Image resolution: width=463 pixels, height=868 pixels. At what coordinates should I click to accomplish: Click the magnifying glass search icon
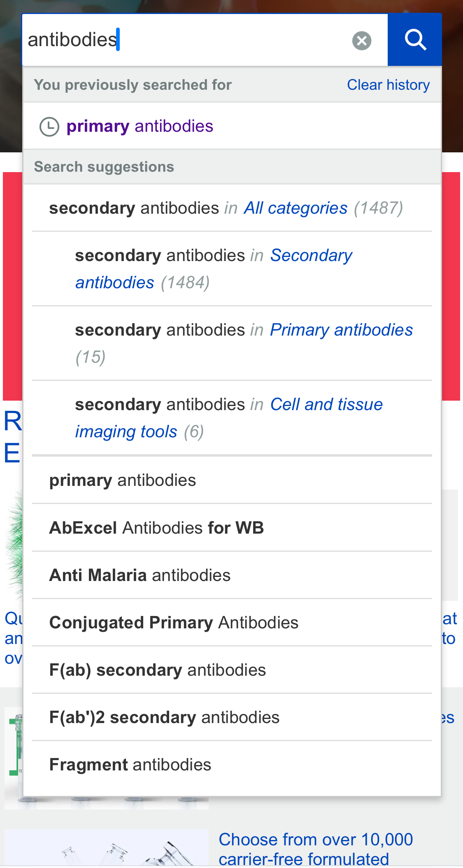pyautogui.click(x=414, y=40)
